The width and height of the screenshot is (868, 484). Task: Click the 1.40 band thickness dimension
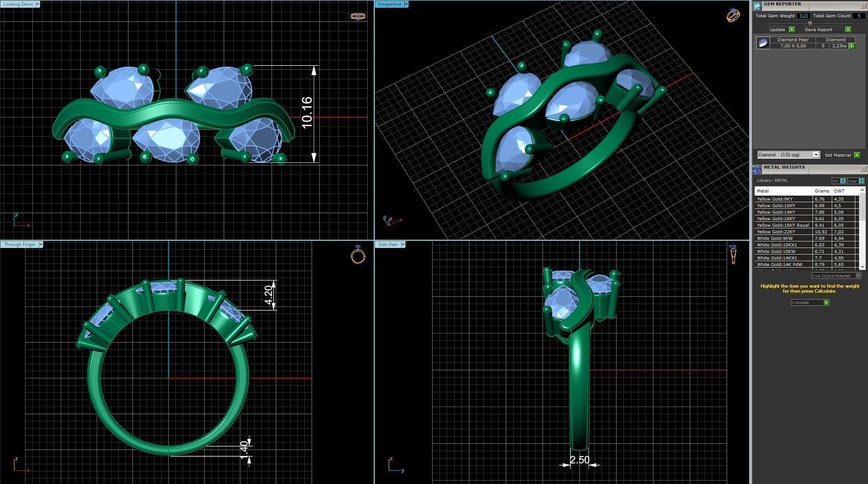coord(244,450)
